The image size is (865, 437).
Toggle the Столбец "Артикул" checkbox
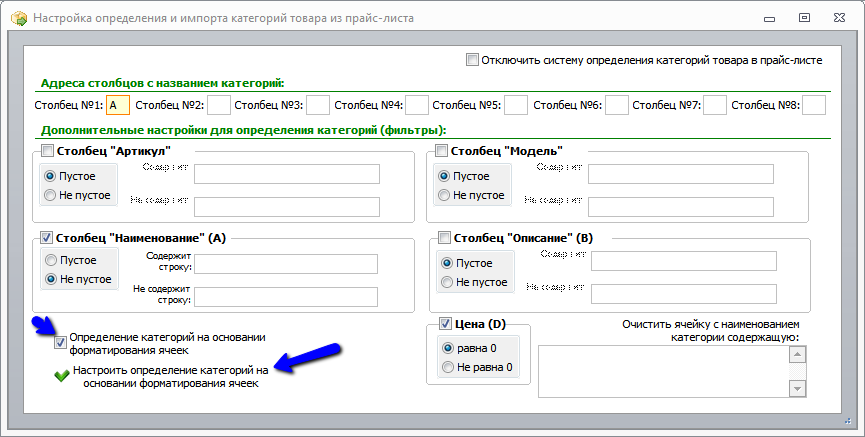(47, 151)
